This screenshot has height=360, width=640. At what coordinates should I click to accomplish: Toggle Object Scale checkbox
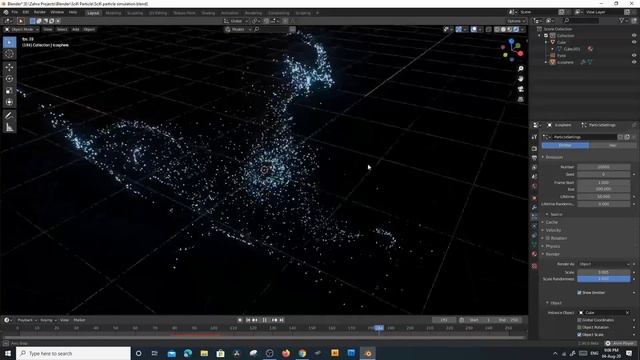click(x=579, y=335)
